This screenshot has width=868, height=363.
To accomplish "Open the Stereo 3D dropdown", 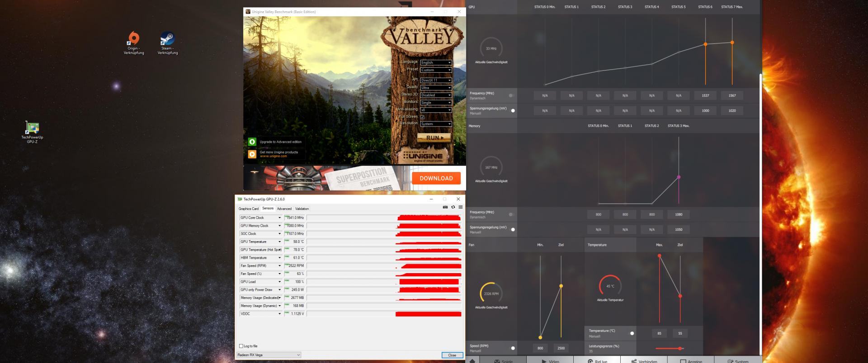I will pos(436,95).
